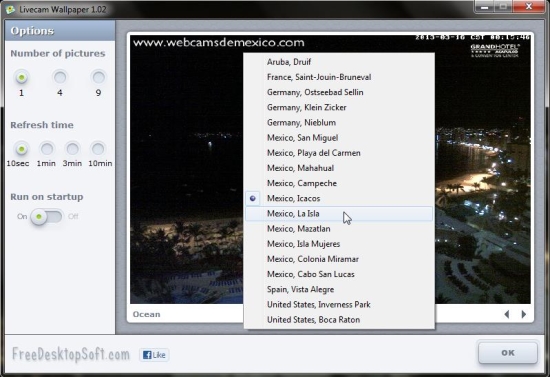Toggle the Run on startup switch
550x377 pixels.
[46, 216]
